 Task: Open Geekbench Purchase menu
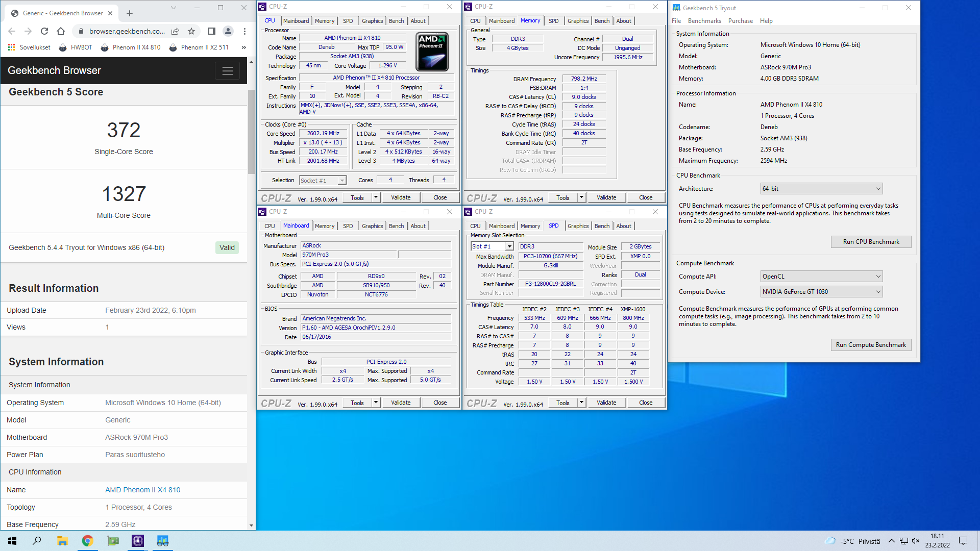pos(741,21)
